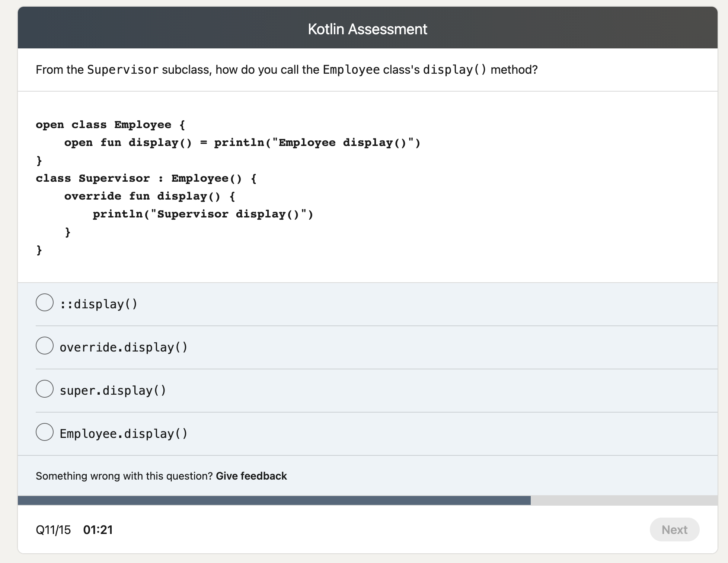Click the Kotlin Assessment header
The width and height of the screenshot is (728, 563).
[x=368, y=29]
